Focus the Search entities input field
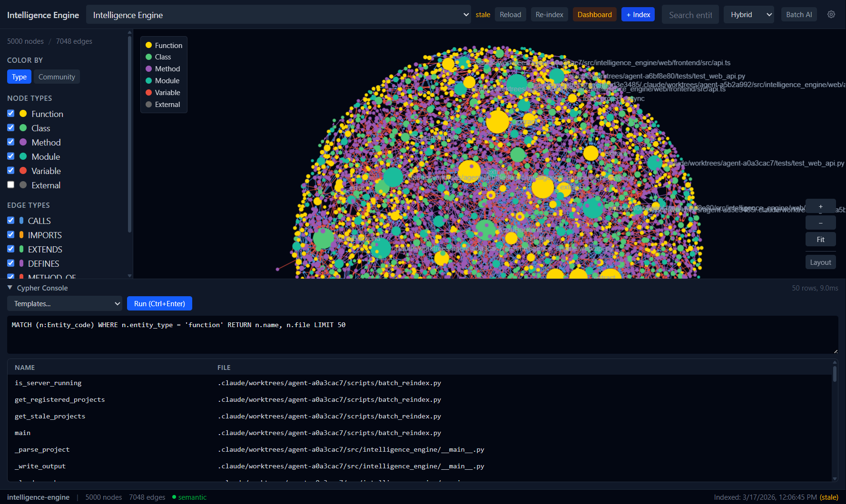The image size is (846, 504). coord(690,15)
